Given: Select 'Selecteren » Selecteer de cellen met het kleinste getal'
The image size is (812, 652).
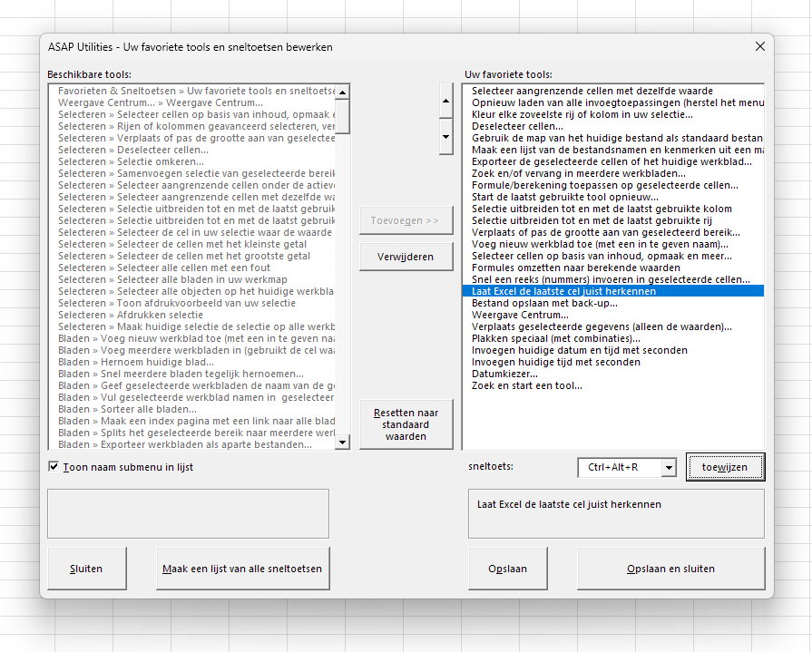Looking at the screenshot, I should pos(192,244).
